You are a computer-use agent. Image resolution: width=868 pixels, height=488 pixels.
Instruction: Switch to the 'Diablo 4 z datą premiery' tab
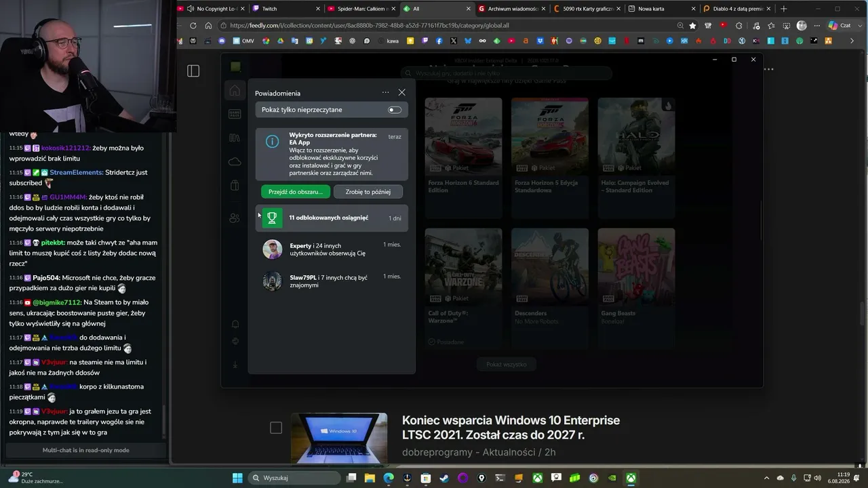[736, 9]
